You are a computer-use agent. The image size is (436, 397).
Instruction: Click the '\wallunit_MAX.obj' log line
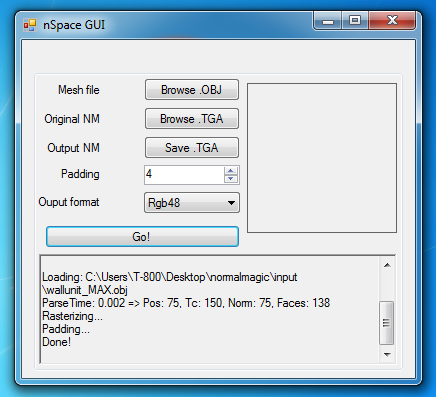[x=85, y=290]
